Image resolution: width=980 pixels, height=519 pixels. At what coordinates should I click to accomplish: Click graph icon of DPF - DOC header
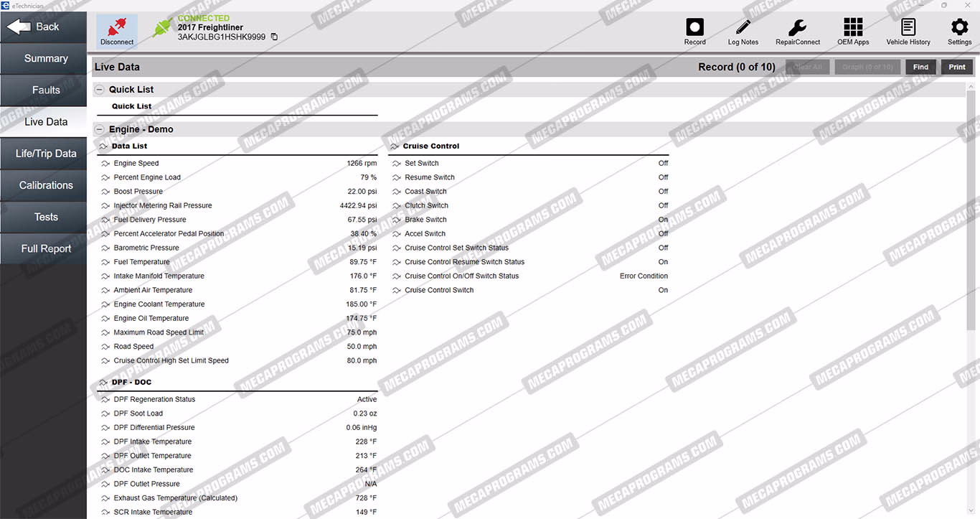click(x=103, y=382)
